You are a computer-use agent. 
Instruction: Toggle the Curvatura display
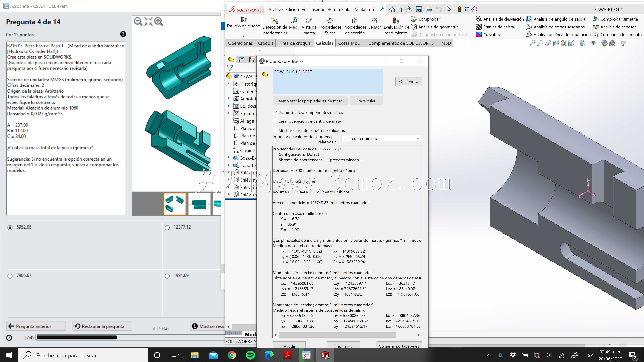point(489,34)
